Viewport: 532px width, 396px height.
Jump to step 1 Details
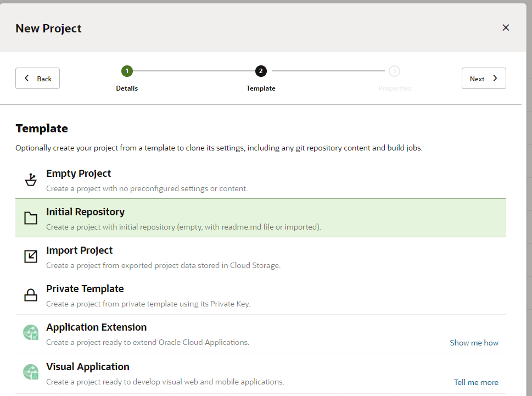coord(127,71)
